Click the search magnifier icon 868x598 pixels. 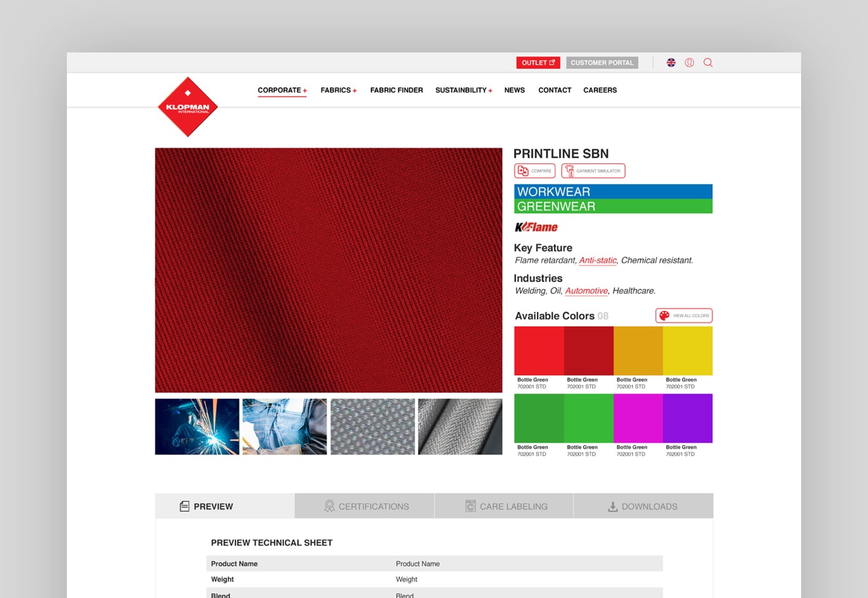point(708,63)
